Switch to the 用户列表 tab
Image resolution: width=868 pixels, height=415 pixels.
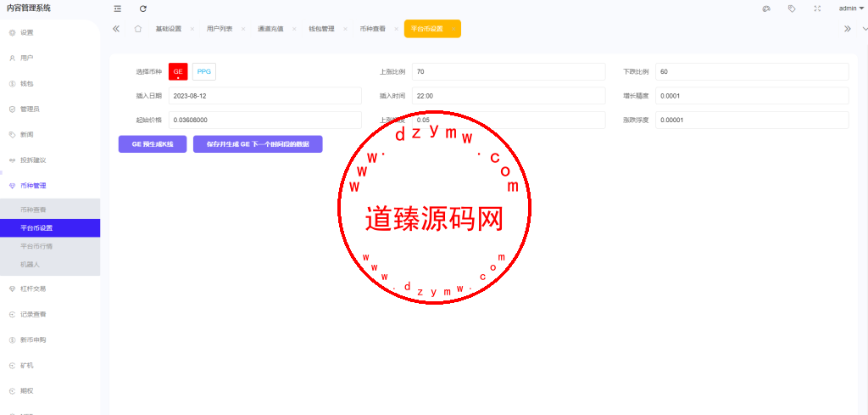pyautogui.click(x=220, y=29)
